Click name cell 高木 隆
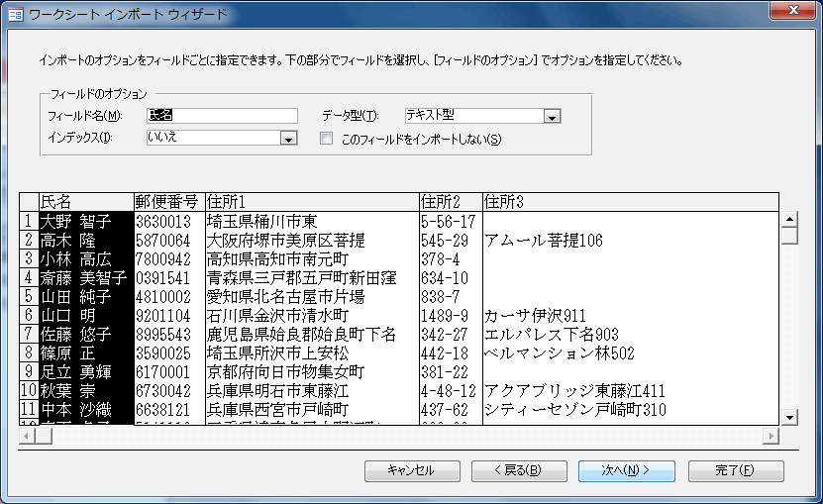 (86, 240)
